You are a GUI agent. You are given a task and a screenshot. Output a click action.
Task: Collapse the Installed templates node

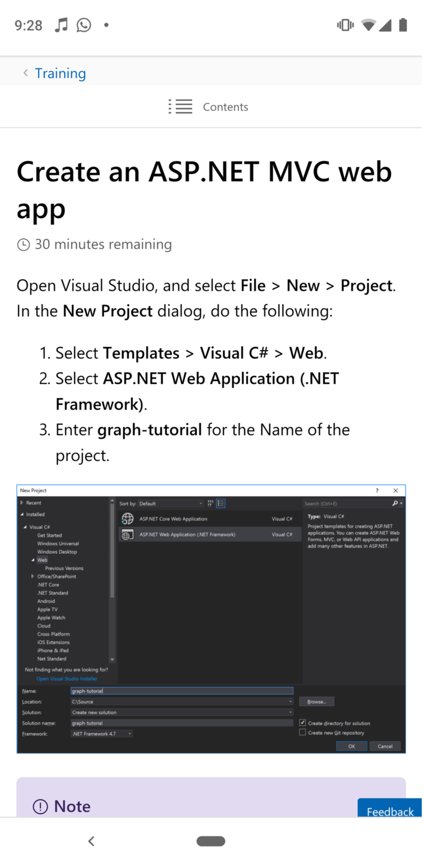tap(22, 515)
